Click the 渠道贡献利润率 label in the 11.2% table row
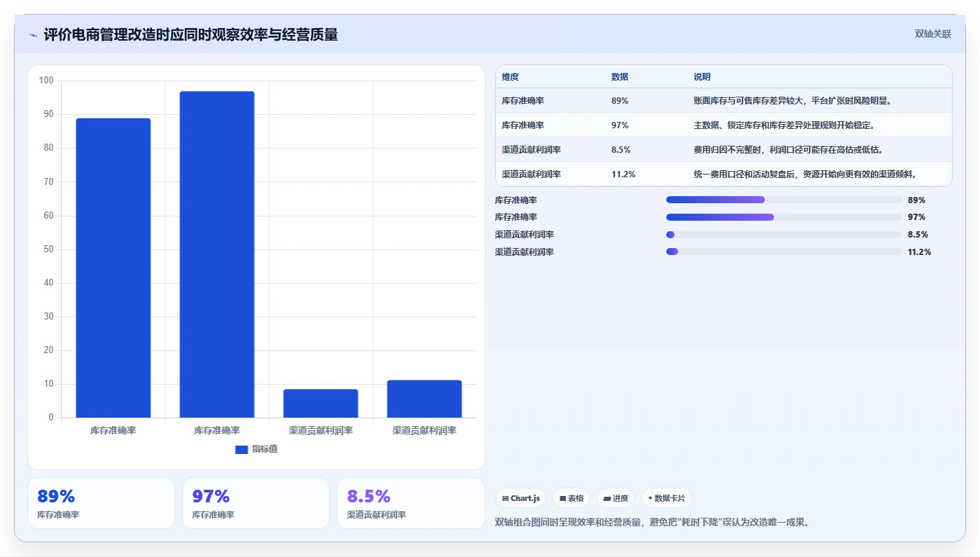Screen dimensions: 980x557 (531, 174)
